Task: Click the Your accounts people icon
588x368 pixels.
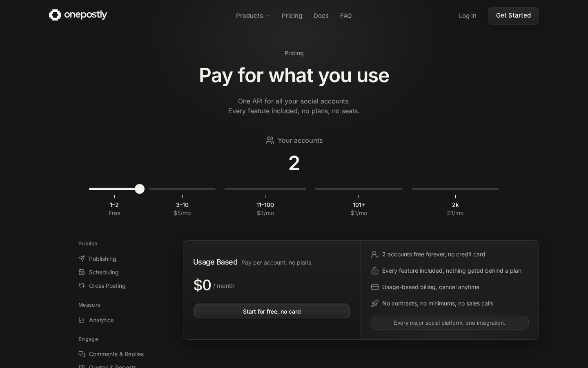Action: (x=270, y=140)
